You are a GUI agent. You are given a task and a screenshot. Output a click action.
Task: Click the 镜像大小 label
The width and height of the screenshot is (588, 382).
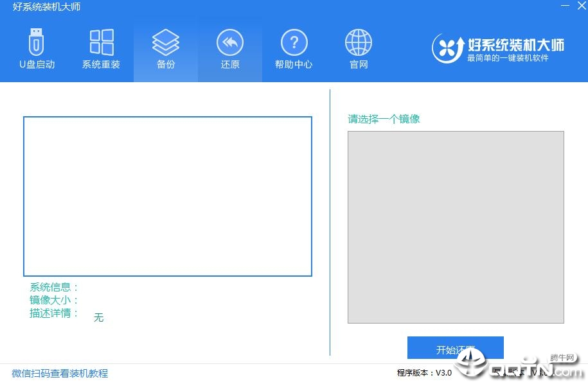pos(54,300)
